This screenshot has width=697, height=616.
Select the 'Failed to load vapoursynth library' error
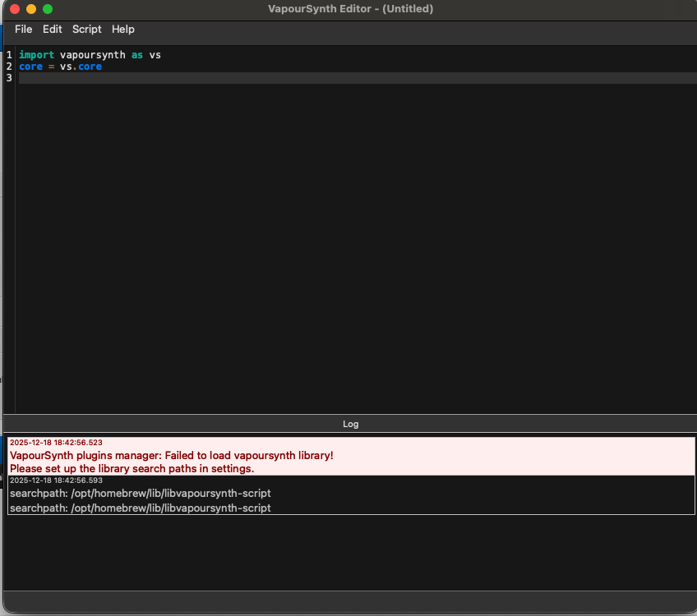tap(172, 455)
